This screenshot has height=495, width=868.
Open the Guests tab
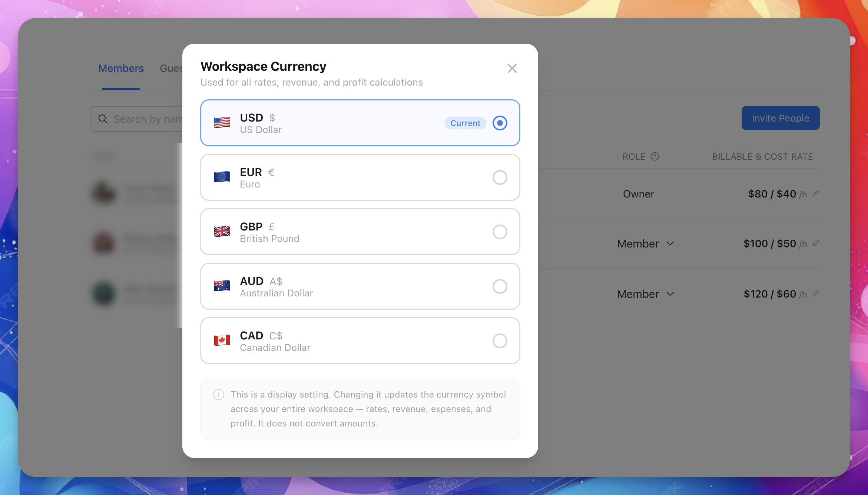[x=171, y=68]
